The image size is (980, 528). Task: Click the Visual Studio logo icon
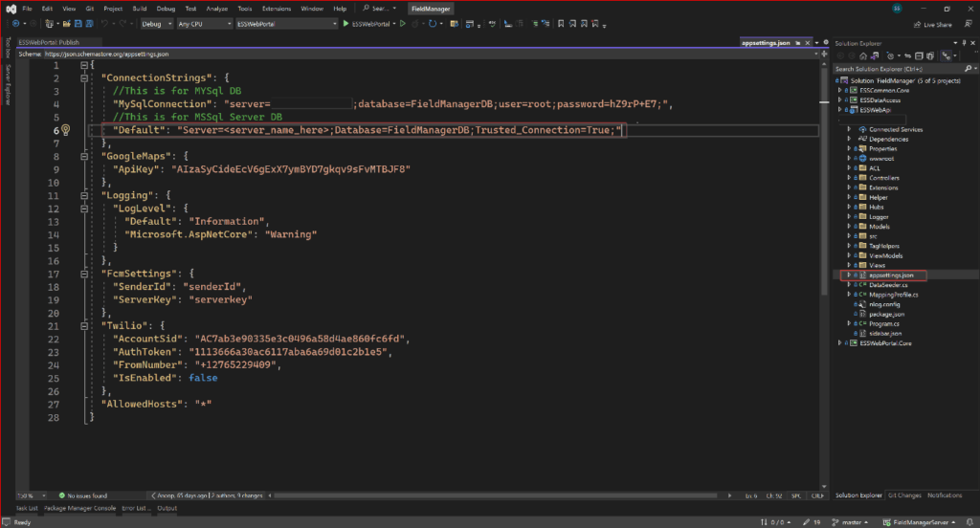(x=11, y=9)
